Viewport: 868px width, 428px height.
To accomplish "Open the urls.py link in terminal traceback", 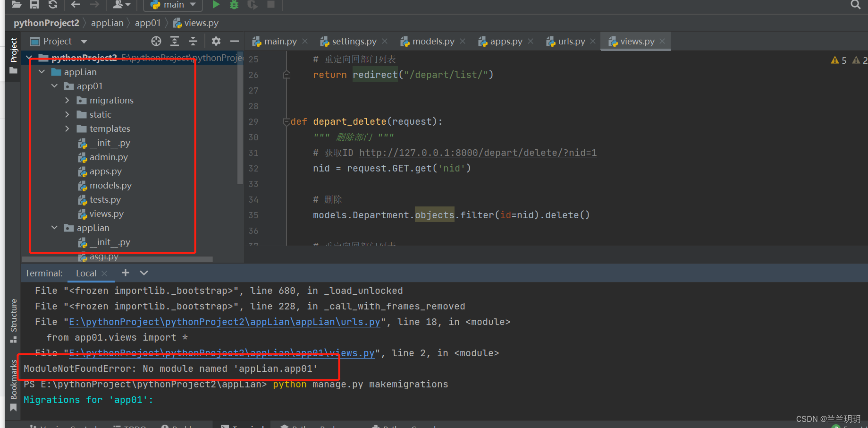I will point(224,322).
